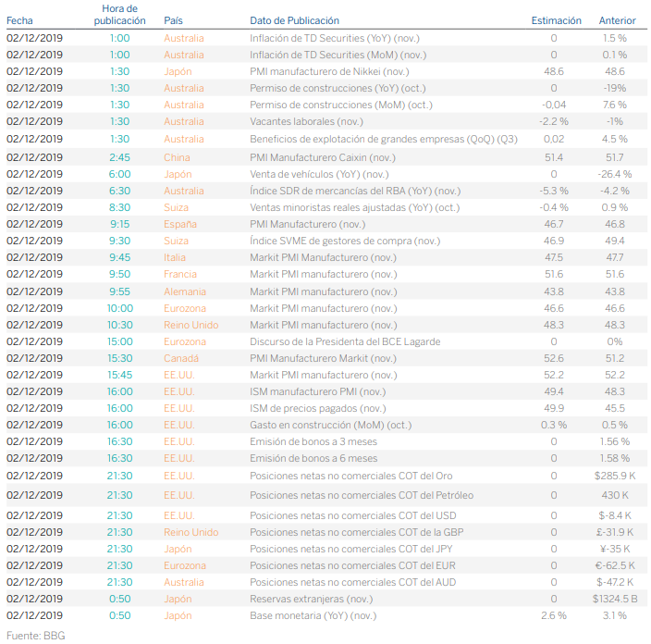Select the Canadá country label

[x=181, y=358]
